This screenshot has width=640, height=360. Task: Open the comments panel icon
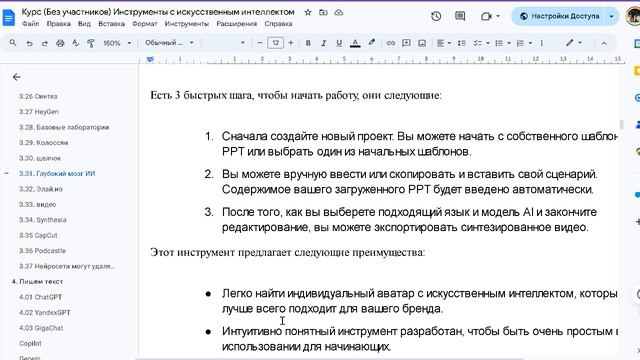[x=460, y=16]
